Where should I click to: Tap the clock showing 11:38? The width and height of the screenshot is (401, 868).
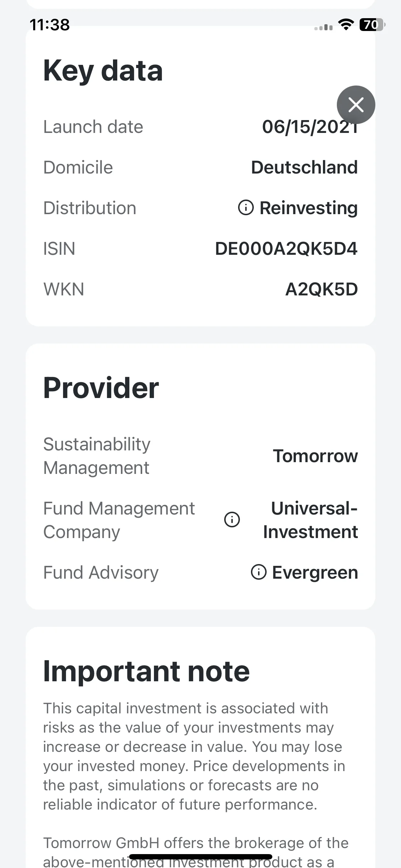click(x=50, y=25)
